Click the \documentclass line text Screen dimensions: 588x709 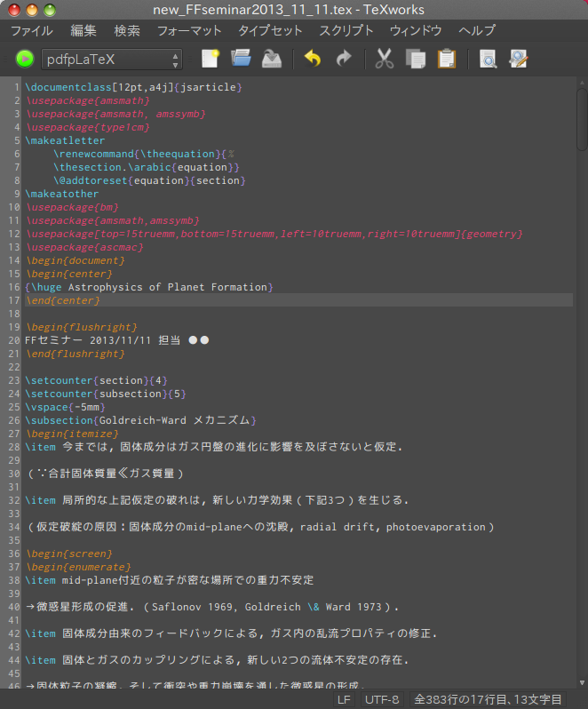[134, 87]
